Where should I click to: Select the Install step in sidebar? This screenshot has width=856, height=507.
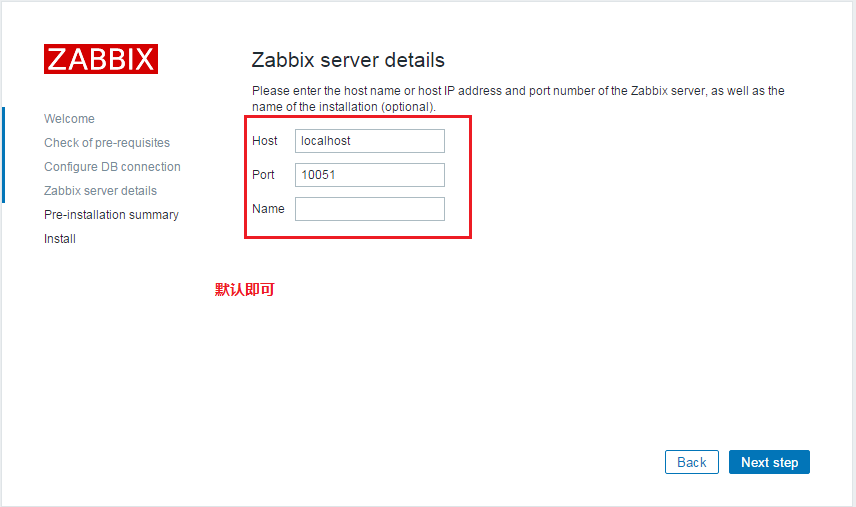(x=60, y=239)
